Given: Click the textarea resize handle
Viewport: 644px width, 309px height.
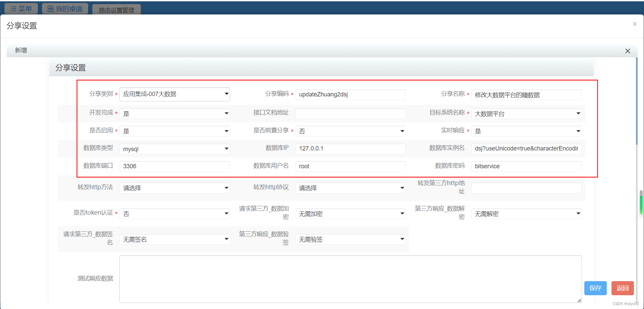Looking at the screenshot, I should pos(579,301).
